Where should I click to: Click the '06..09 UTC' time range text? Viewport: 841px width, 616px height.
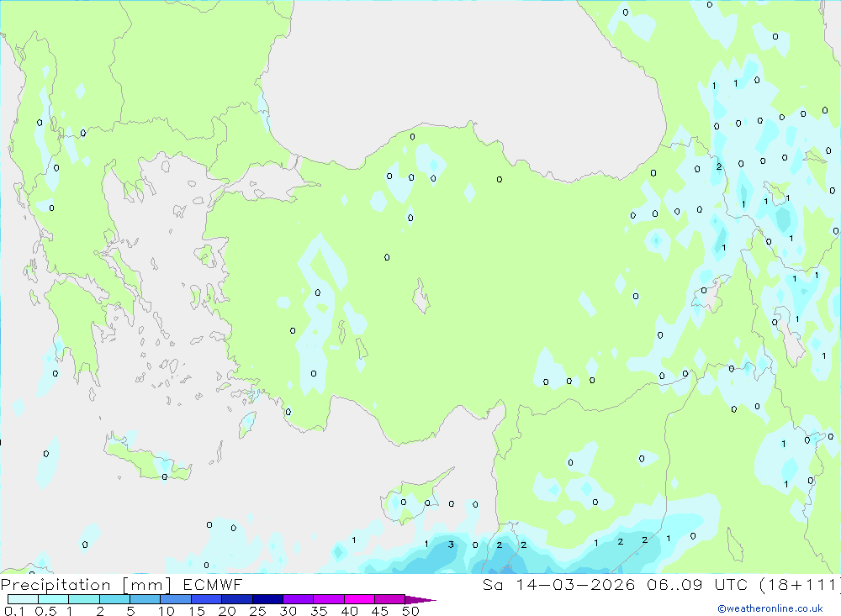[697, 585]
